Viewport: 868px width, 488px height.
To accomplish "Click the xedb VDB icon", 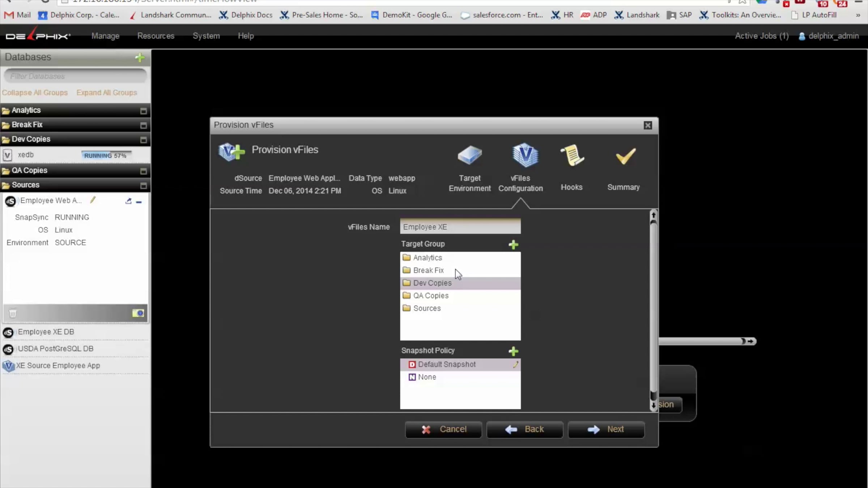I will point(7,155).
